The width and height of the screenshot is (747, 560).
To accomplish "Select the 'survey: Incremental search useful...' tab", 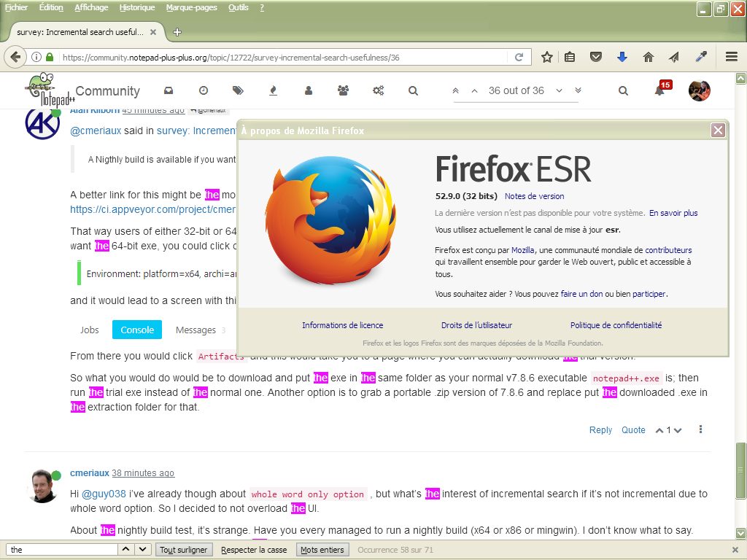I will (x=80, y=32).
